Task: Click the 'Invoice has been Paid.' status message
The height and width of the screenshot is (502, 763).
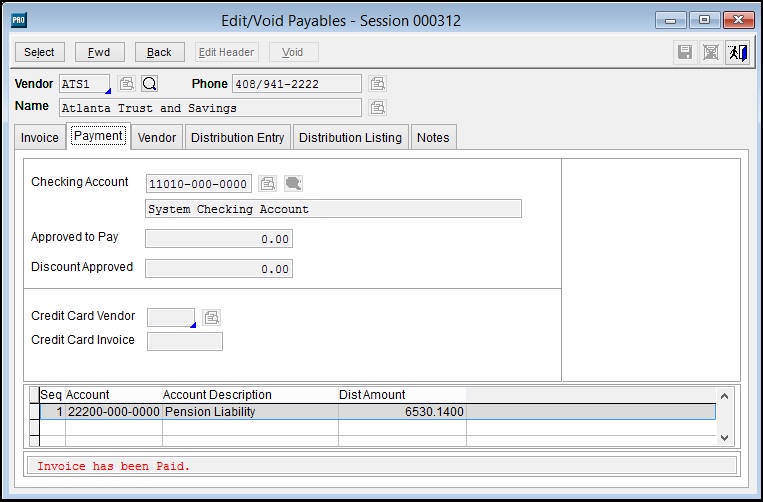Action: click(x=113, y=466)
